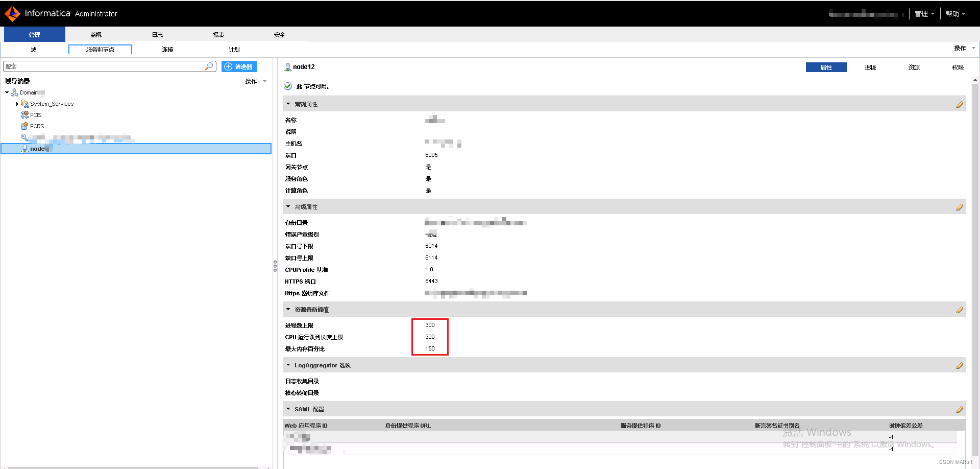980x469 pixels.
Task: Open the 连接 sub-tab
Action: tap(167, 49)
